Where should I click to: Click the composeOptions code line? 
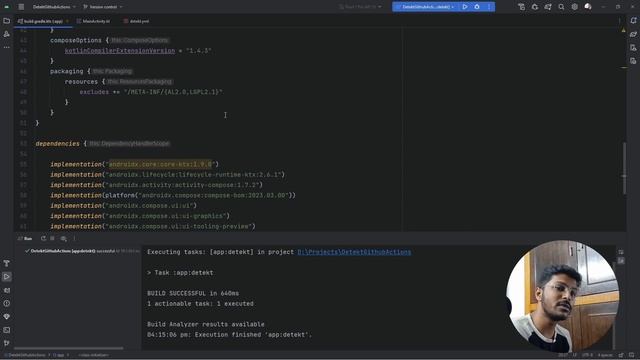click(x=109, y=40)
